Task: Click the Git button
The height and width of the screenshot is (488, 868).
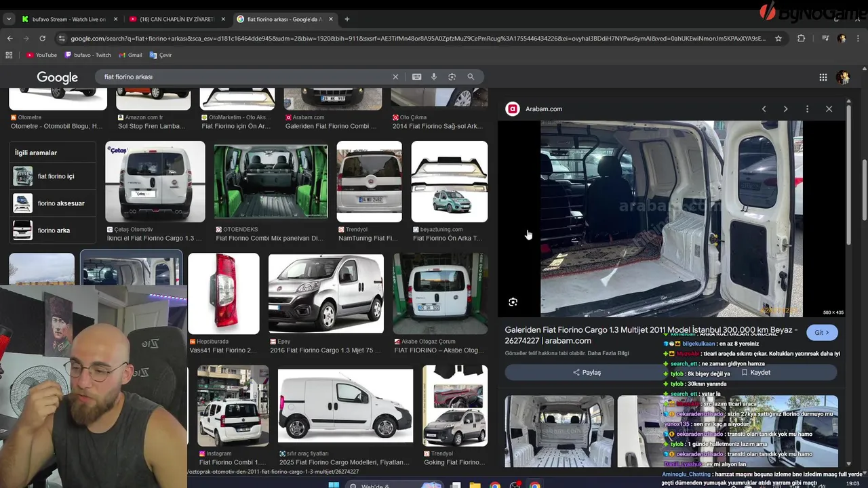Action: click(x=822, y=333)
